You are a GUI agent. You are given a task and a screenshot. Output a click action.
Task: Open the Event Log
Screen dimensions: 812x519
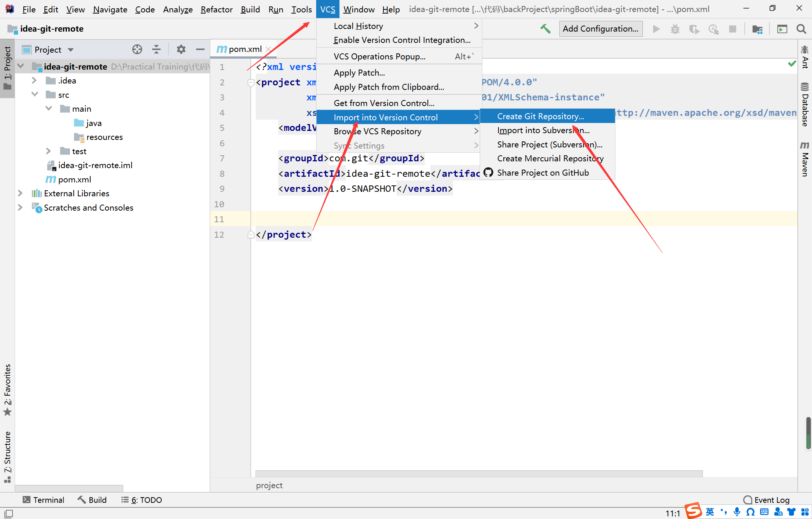coord(767,500)
